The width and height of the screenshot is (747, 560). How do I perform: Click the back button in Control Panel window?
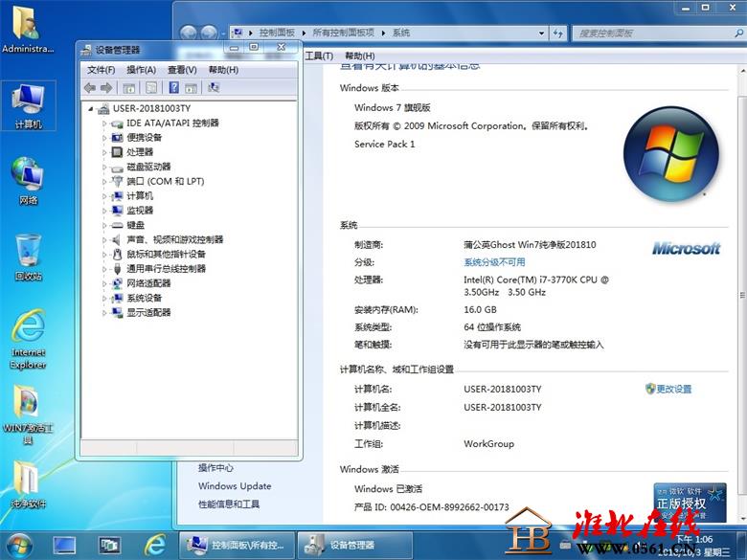point(188,33)
